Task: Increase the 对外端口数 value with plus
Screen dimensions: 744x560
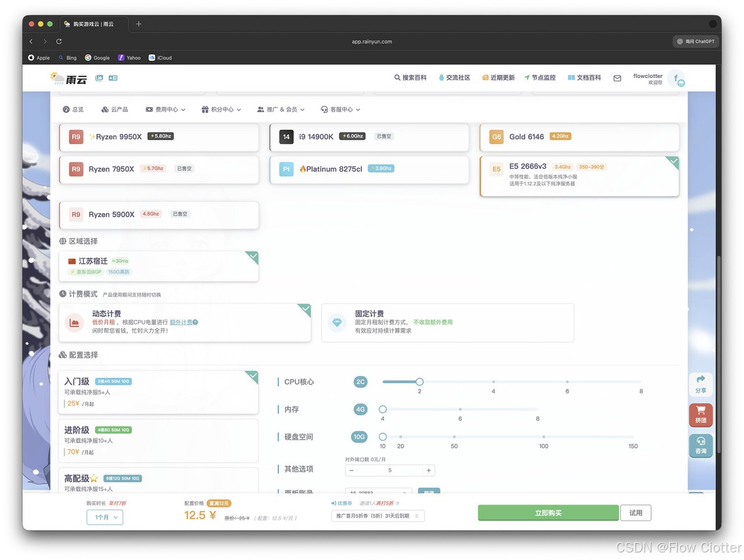Action: (428, 471)
